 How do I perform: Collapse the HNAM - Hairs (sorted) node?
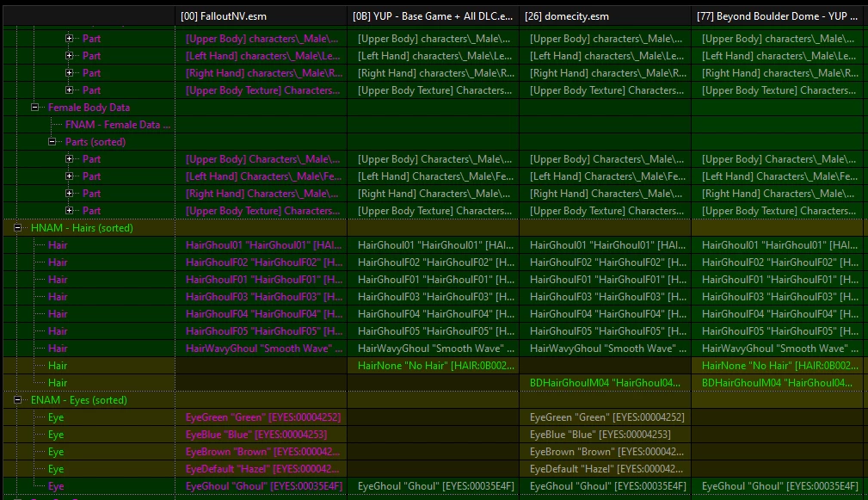coord(18,227)
